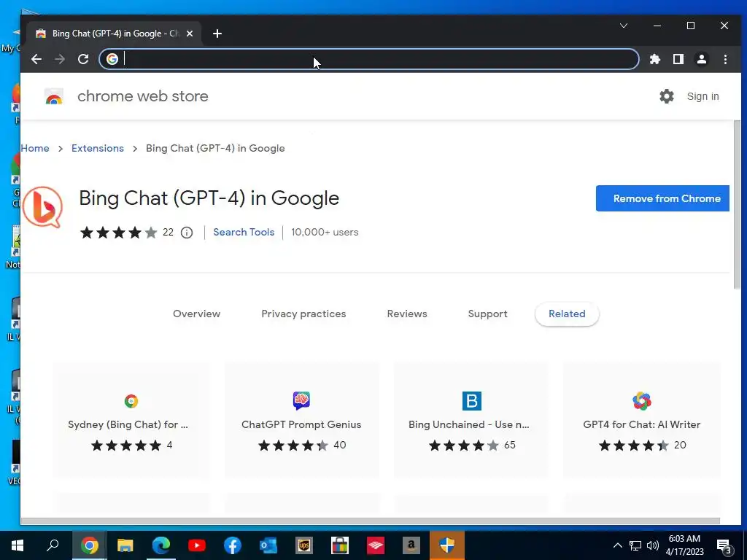Image resolution: width=747 pixels, height=560 pixels.
Task: Click the rating info icon next to 22
Action: pyautogui.click(x=187, y=233)
